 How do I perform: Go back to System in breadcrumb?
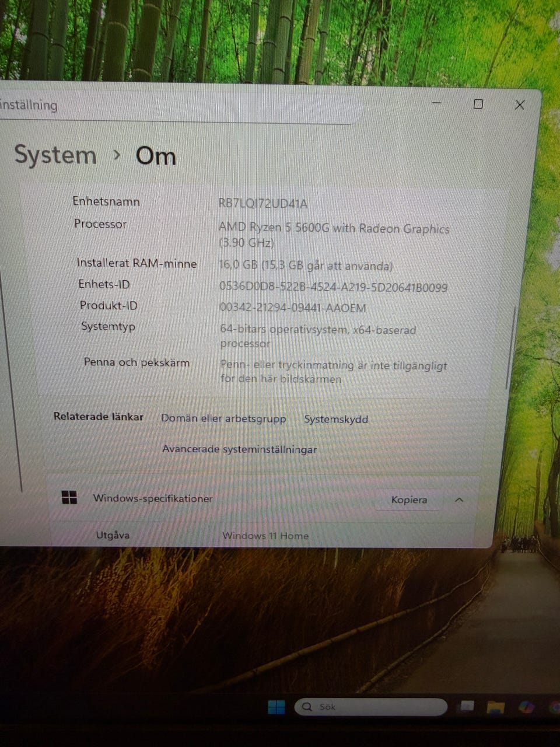[x=55, y=155]
